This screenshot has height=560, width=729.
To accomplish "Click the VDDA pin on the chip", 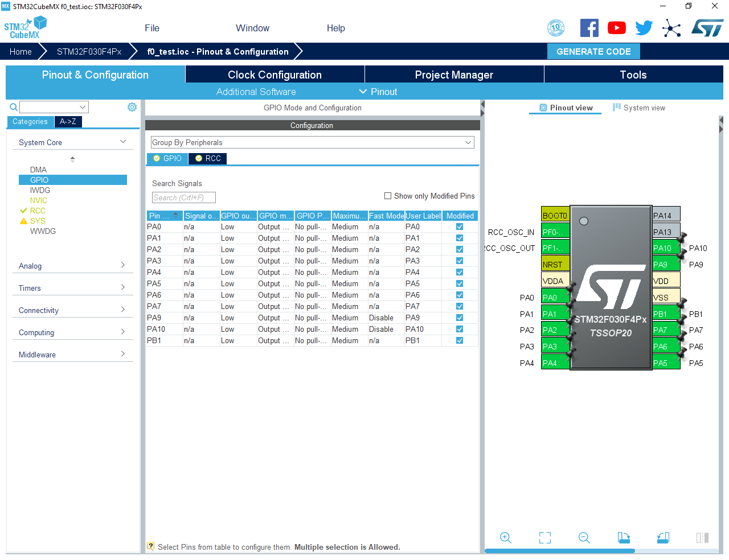I will 555,281.
